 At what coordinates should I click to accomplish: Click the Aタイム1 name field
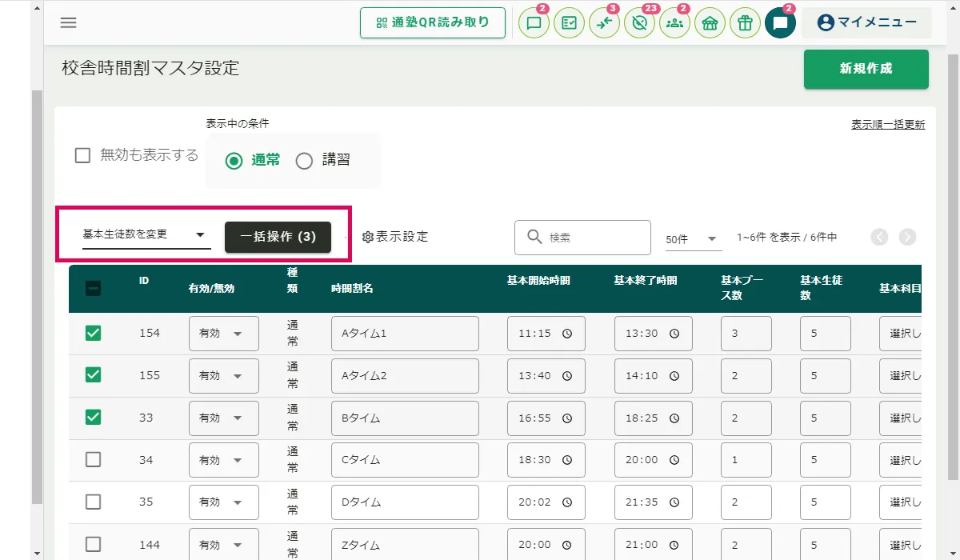pos(405,334)
